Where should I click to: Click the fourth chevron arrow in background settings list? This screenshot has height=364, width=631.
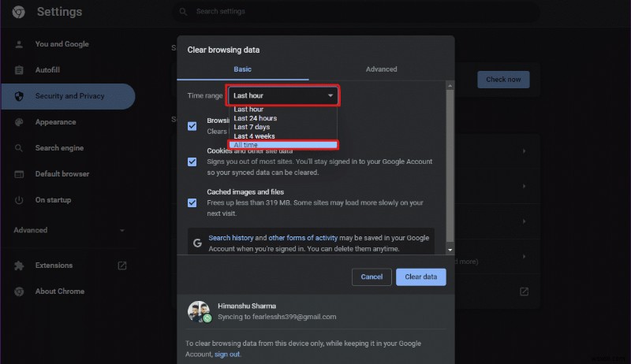click(524, 256)
